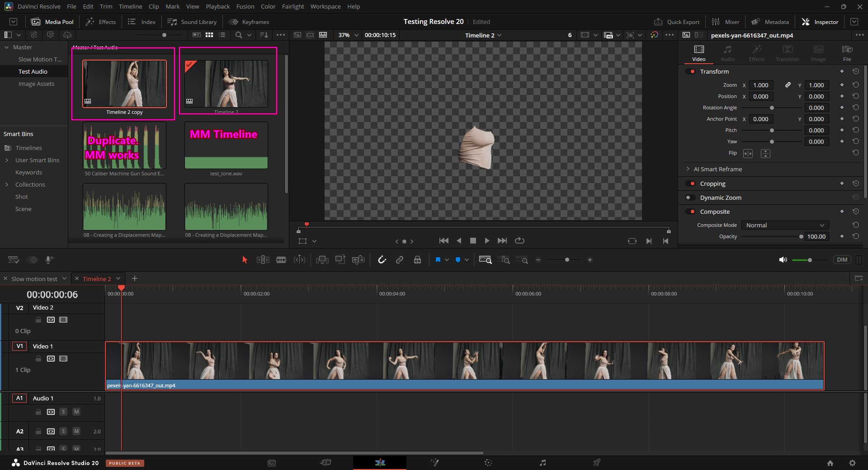Mute the Audio 1 track
Image resolution: width=868 pixels, height=470 pixels.
point(76,412)
